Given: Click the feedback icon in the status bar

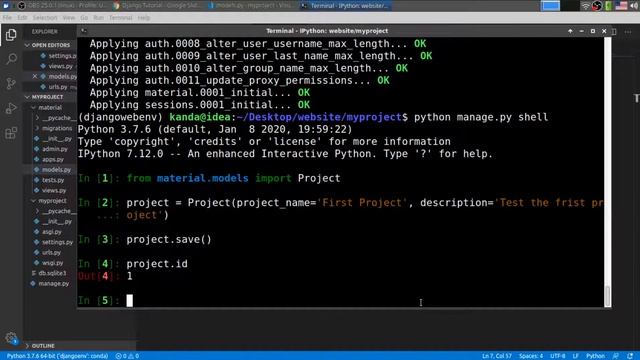Looking at the screenshot, I should point(616,356).
